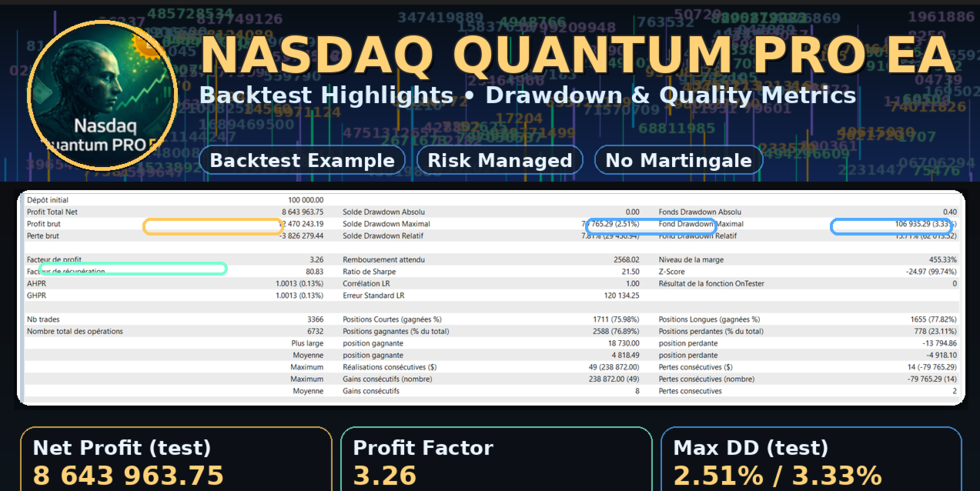Screen dimensions: 980x491
Task: Click the "3.26" value in the report table
Action: pyautogui.click(x=316, y=260)
